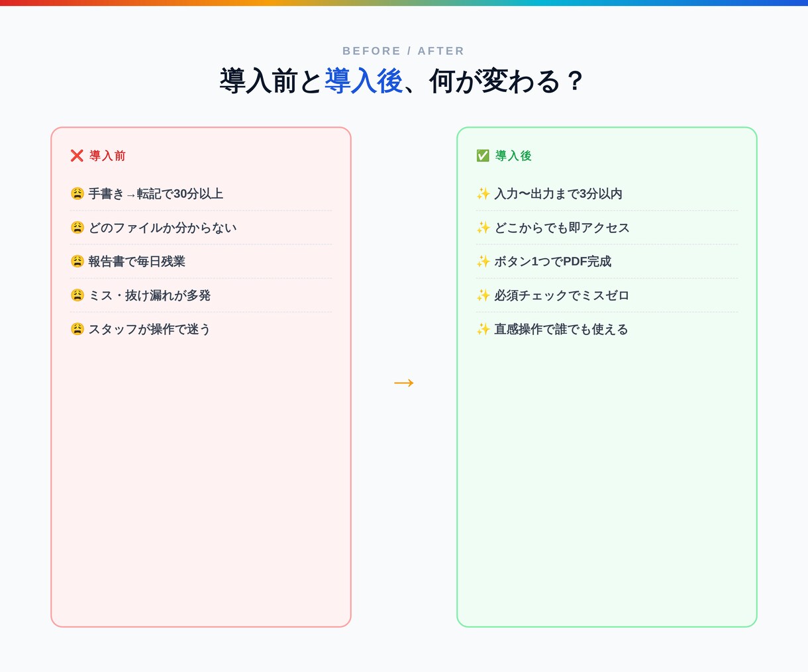Click the sparkles icon next to ボタン1つでPDF完成
Image resolution: width=808 pixels, height=672 pixels.
[x=483, y=261]
